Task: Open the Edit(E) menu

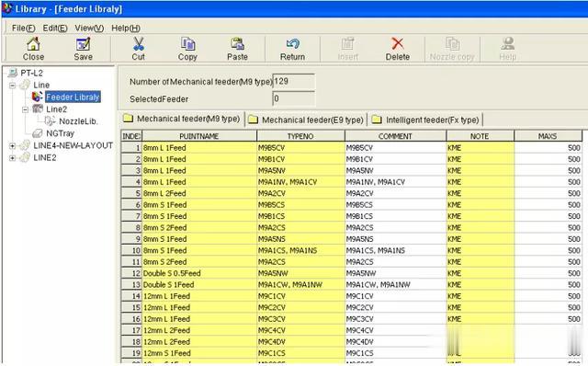Action: point(55,29)
